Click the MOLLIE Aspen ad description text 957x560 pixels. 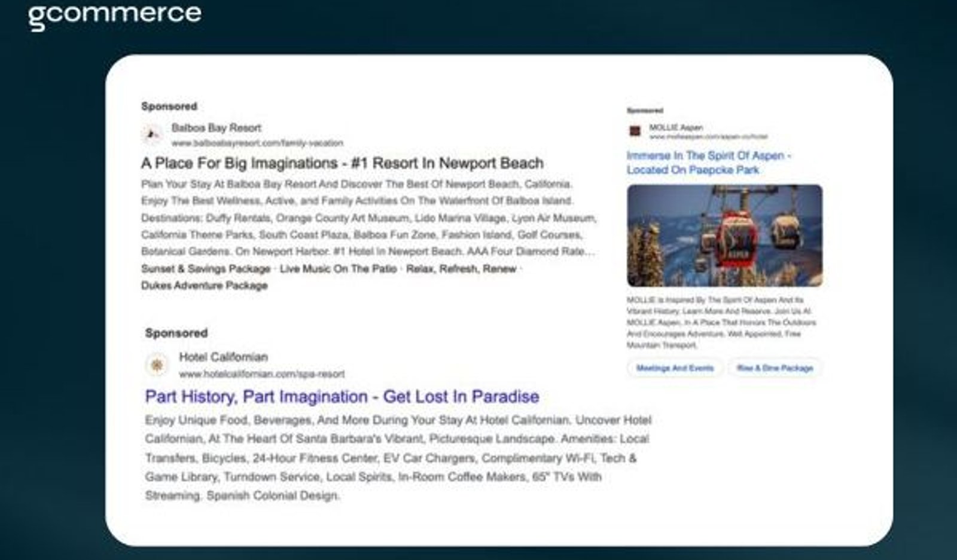pyautogui.click(x=721, y=322)
